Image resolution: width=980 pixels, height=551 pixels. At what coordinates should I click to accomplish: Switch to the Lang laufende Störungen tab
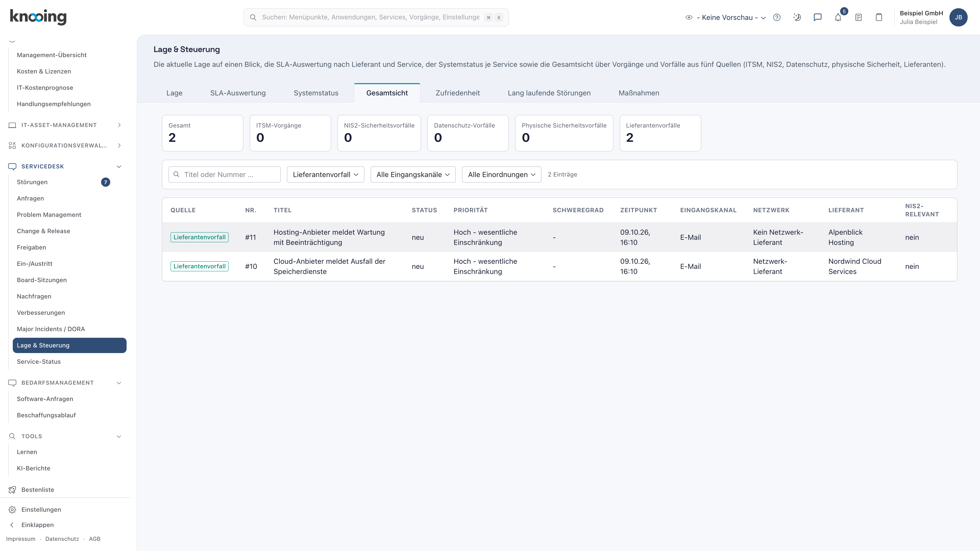(x=549, y=93)
